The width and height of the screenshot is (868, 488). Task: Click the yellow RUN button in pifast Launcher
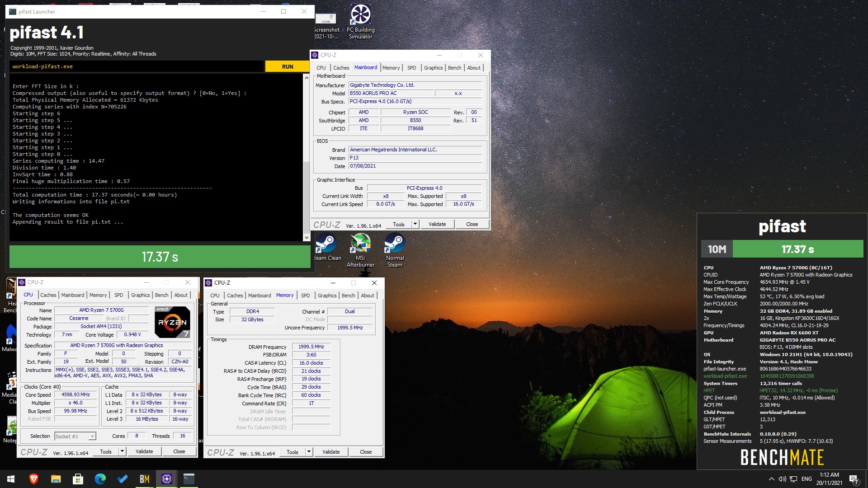(288, 66)
